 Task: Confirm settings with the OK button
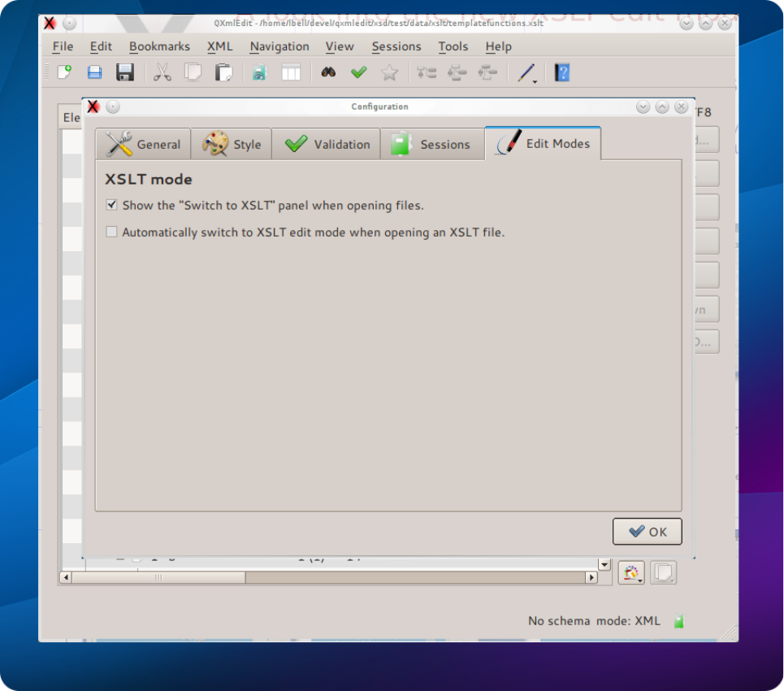647,532
